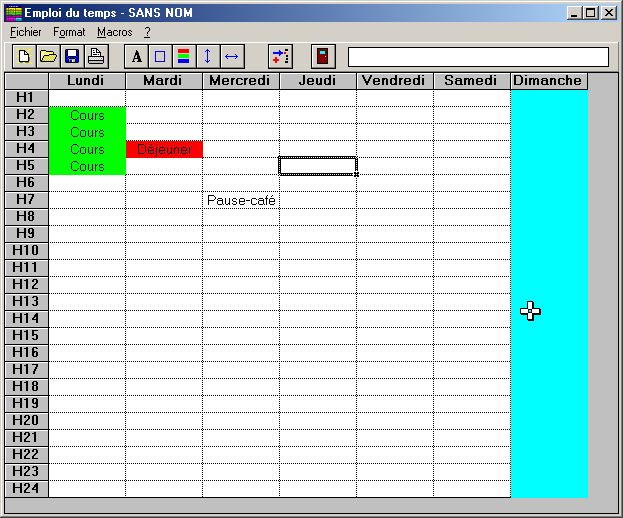Click the Mercredi column header

[x=241, y=81]
